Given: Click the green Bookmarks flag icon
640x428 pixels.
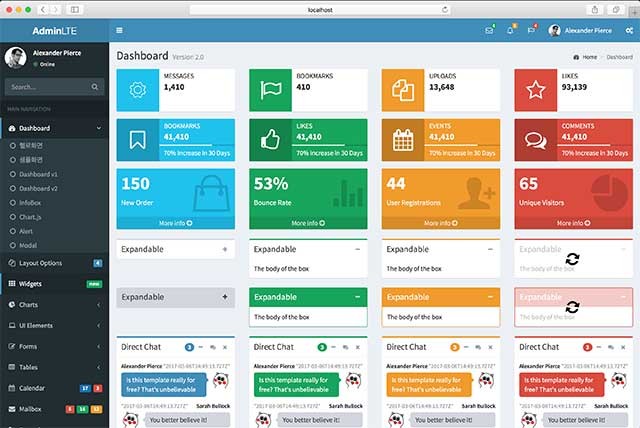Looking at the screenshot, I should pos(271,90).
